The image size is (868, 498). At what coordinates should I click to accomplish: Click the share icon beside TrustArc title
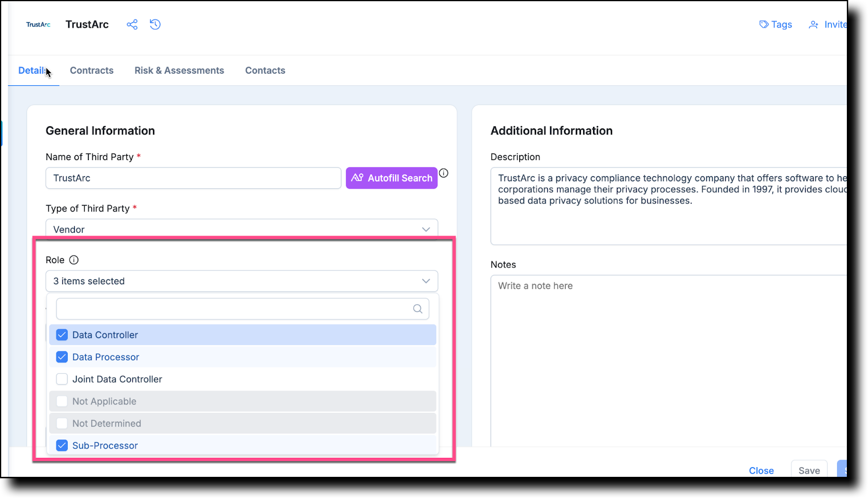[132, 24]
